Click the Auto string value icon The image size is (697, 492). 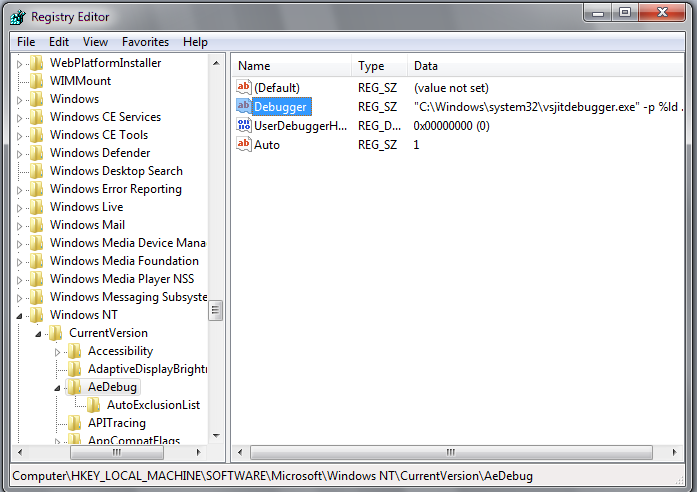pos(244,144)
